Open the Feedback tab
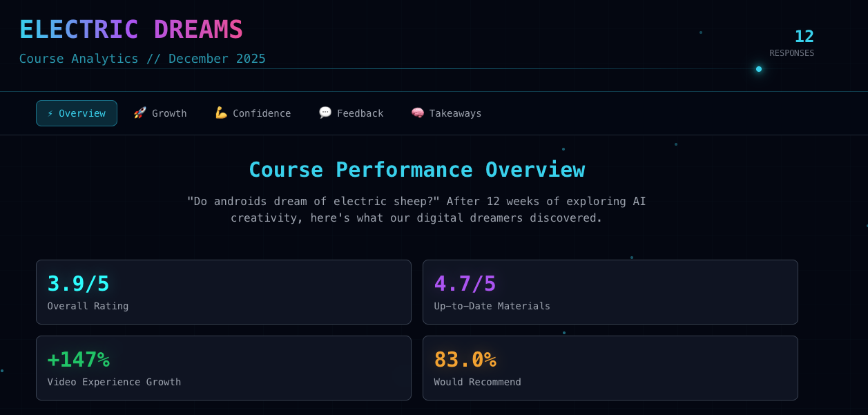Image resolution: width=868 pixels, height=415 pixels. pyautogui.click(x=351, y=113)
